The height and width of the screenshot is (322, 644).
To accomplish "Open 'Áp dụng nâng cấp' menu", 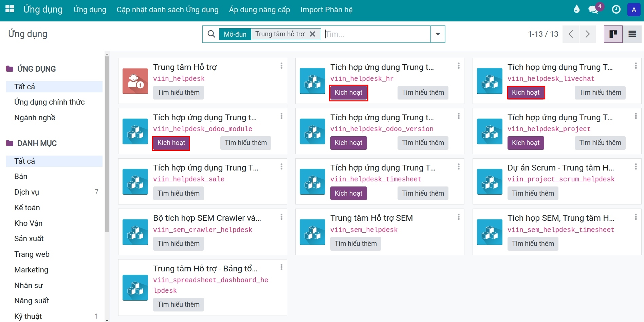I will (260, 10).
